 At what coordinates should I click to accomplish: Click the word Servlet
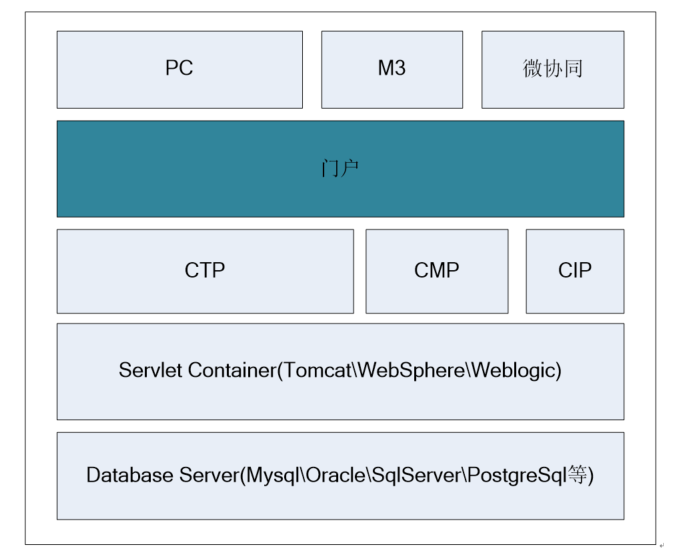click(148, 371)
